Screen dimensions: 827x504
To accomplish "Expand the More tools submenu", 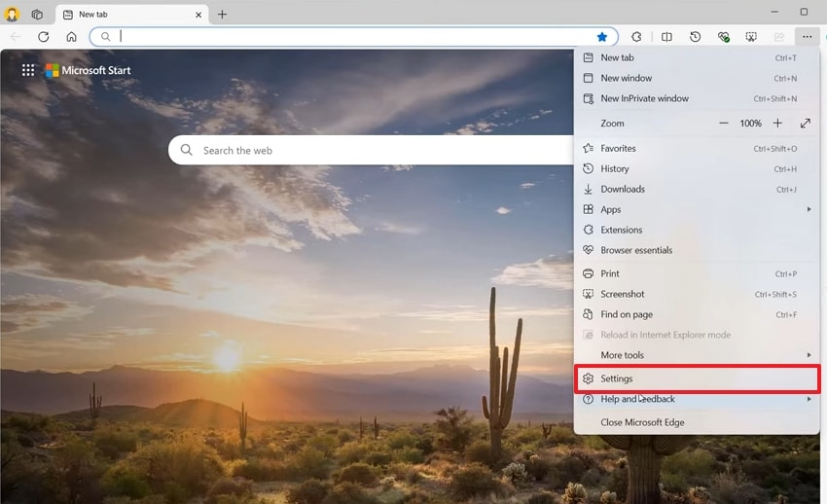I will click(697, 355).
